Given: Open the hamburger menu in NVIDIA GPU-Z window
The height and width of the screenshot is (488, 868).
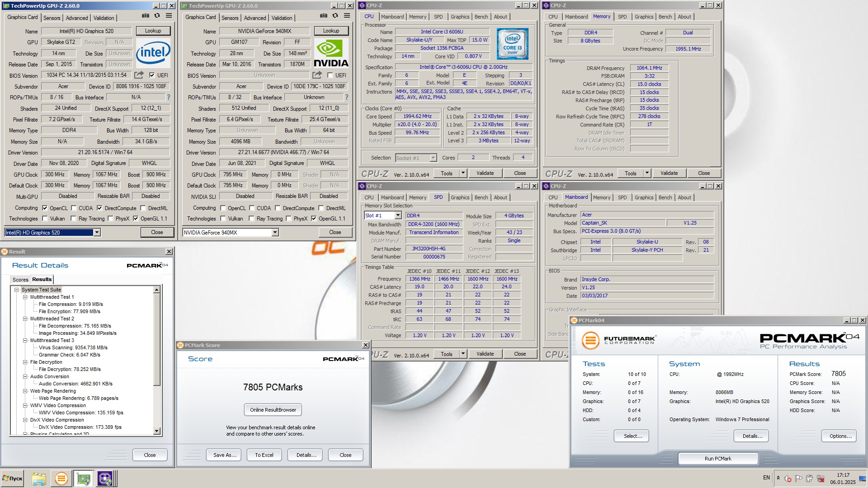Looking at the screenshot, I should tap(347, 15).
